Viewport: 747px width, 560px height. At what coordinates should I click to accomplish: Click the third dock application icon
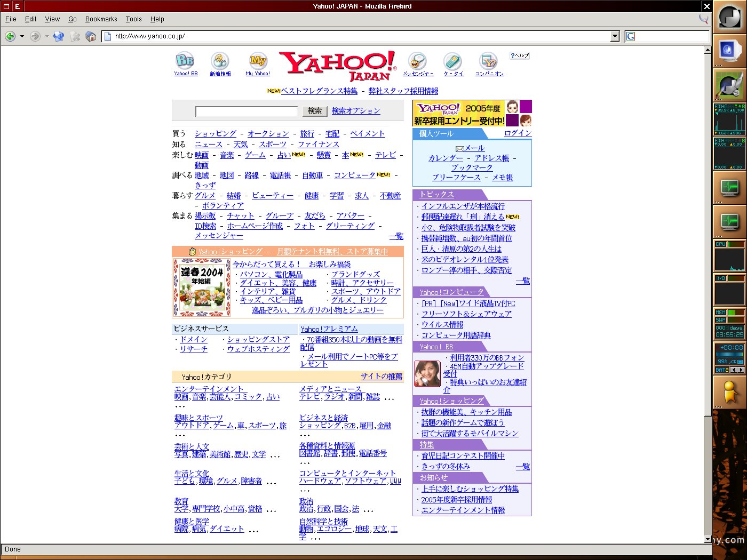(x=729, y=85)
